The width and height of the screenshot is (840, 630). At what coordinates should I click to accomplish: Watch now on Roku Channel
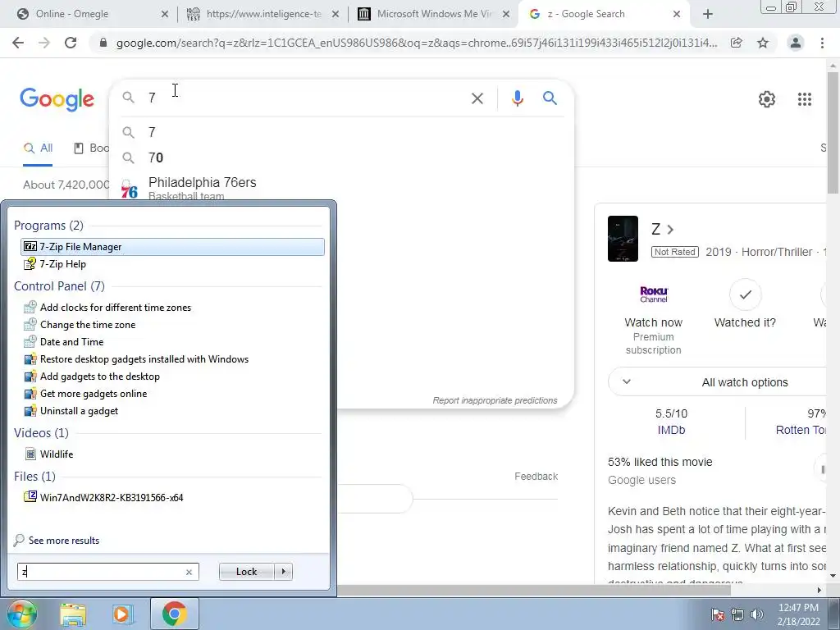pos(654,317)
